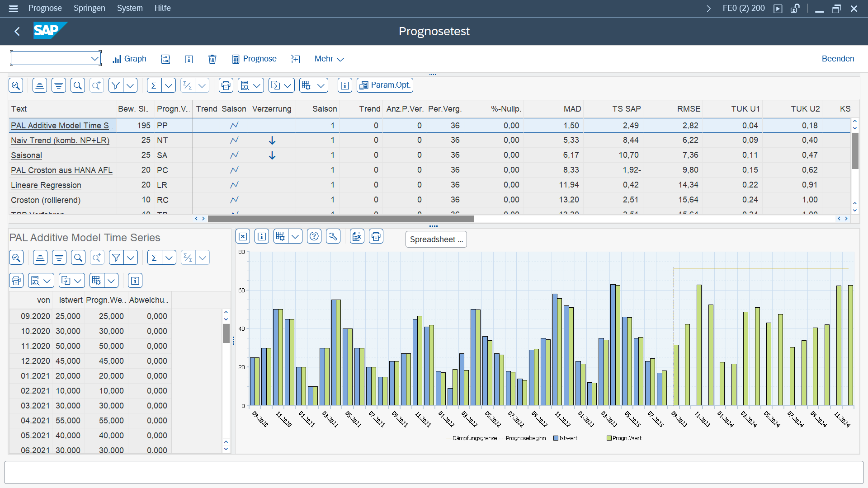Click the Excel export icon above chart
Image resolution: width=868 pixels, height=488 pixels.
pyautogui.click(x=357, y=236)
